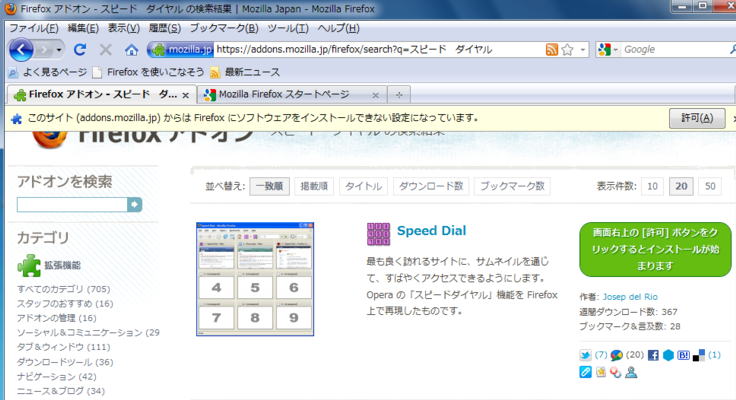Open the address bar history dropdown
The width and height of the screenshot is (736, 400).
(583, 49)
